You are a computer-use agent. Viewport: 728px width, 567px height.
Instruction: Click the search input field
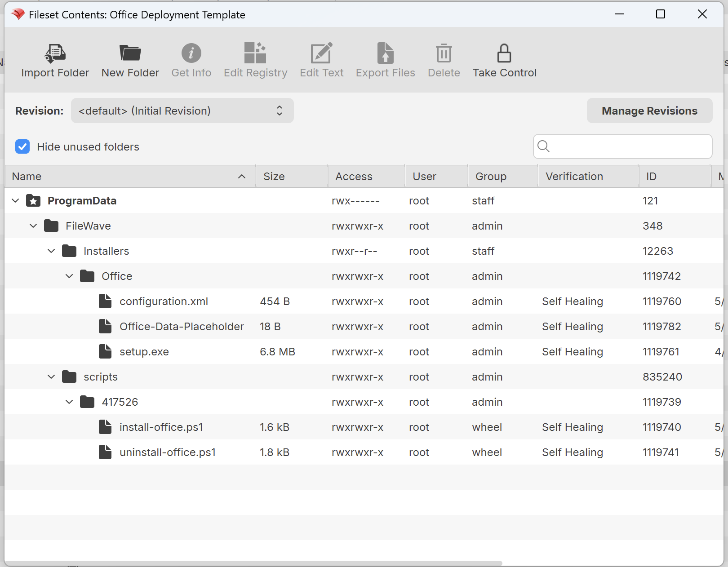(622, 146)
